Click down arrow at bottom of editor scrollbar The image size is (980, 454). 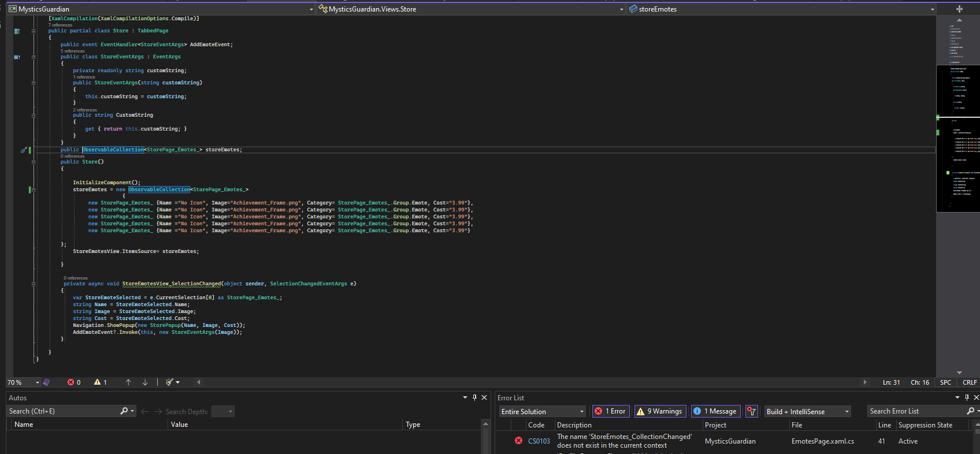[959, 373]
